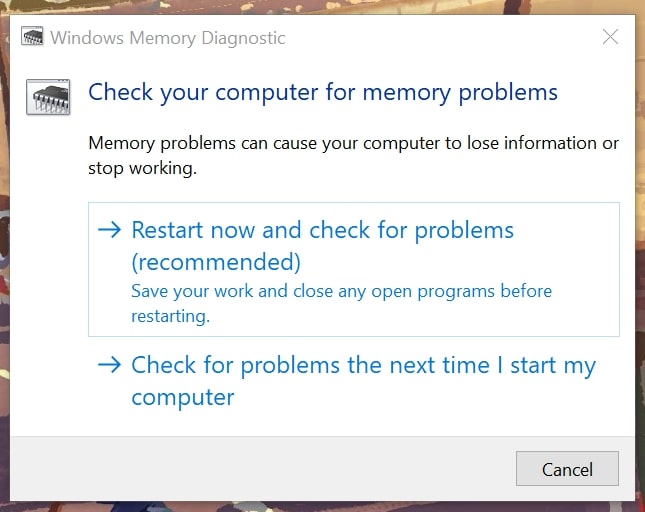Click the small memory chip title bar icon
The height and width of the screenshot is (512, 645).
[x=32, y=39]
